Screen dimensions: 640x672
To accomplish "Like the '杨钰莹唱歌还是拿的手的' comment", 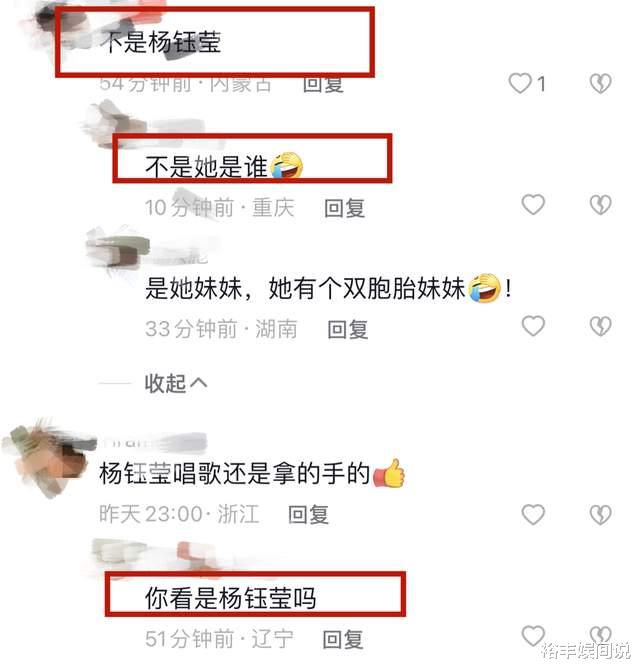I will tap(533, 514).
